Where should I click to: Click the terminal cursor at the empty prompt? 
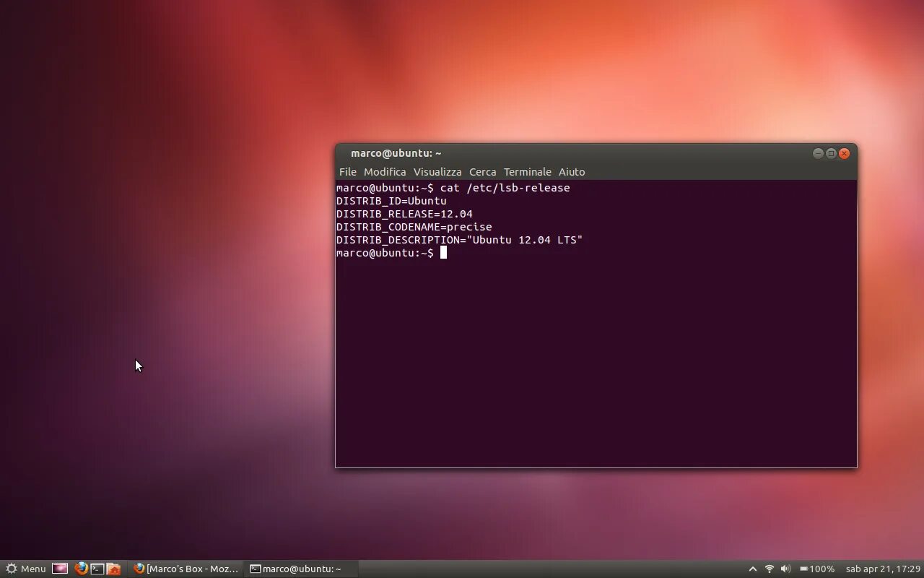[x=443, y=253]
